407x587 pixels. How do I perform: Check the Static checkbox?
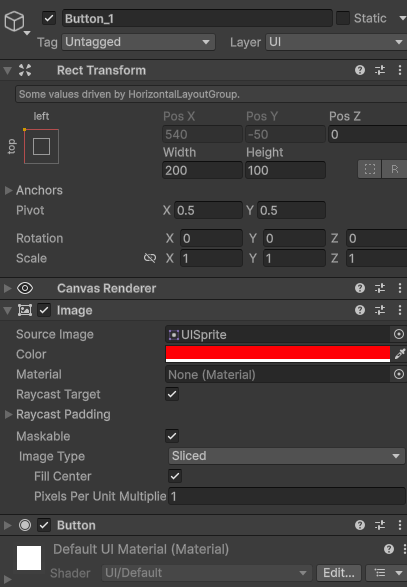tap(343, 18)
